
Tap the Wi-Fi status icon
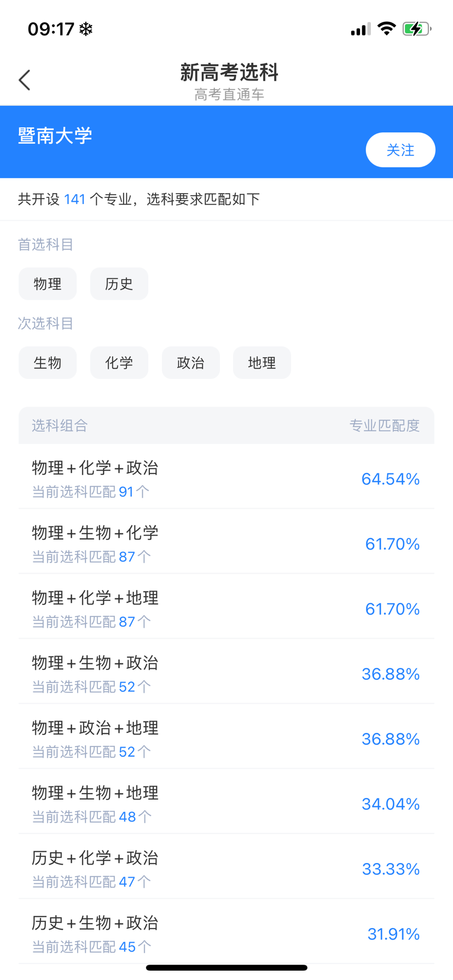pos(387,29)
